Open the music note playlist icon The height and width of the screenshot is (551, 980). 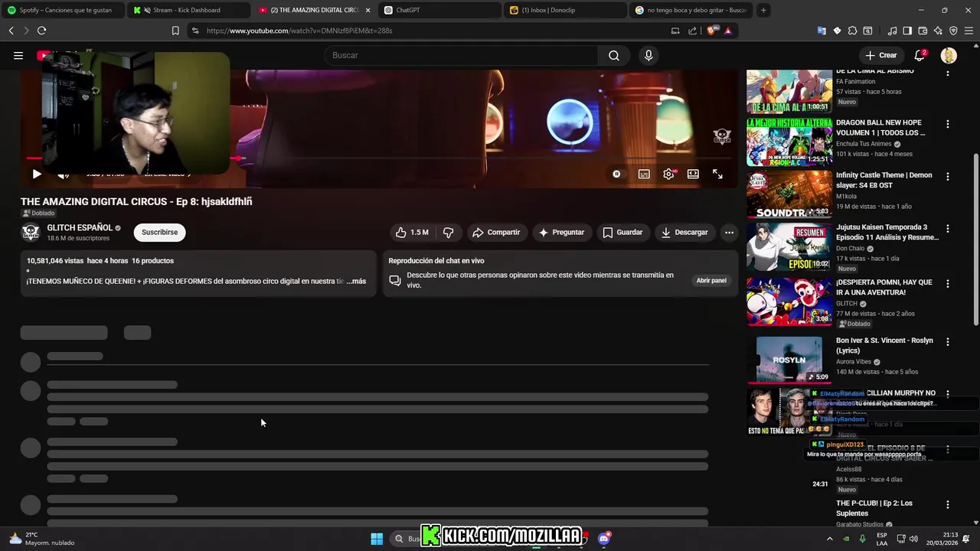[892, 31]
